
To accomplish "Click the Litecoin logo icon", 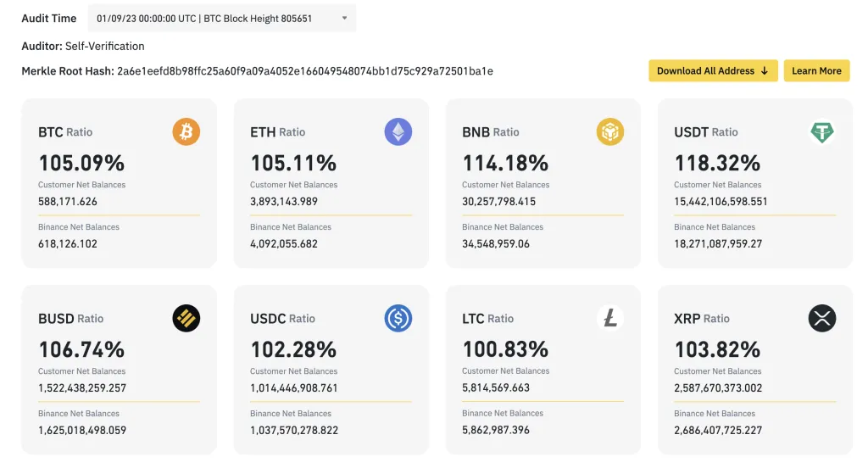I will point(610,319).
